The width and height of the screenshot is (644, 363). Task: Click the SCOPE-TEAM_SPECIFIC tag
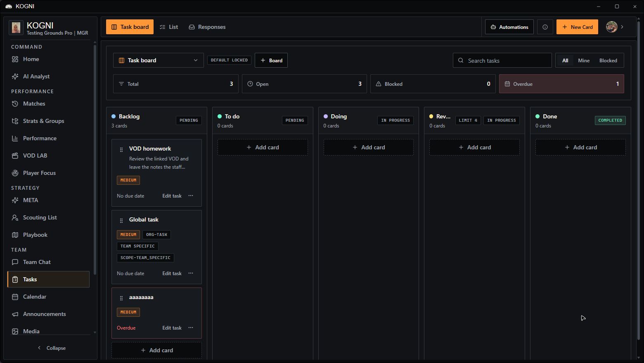point(145,258)
